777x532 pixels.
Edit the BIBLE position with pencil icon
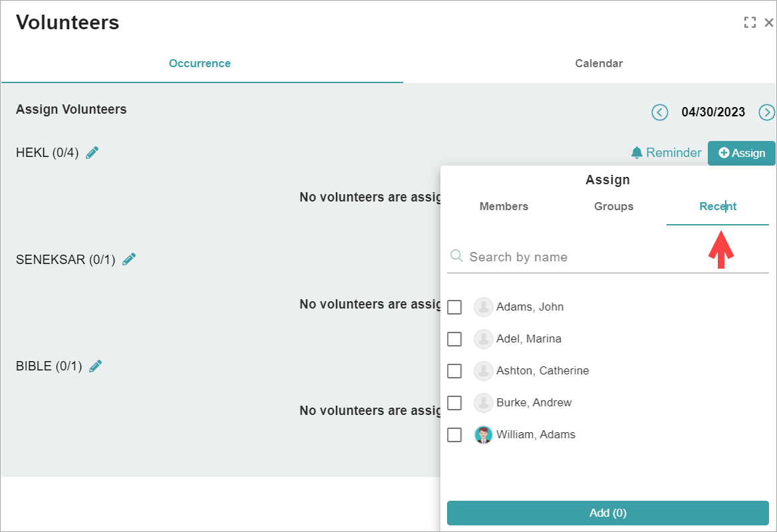[x=96, y=366]
